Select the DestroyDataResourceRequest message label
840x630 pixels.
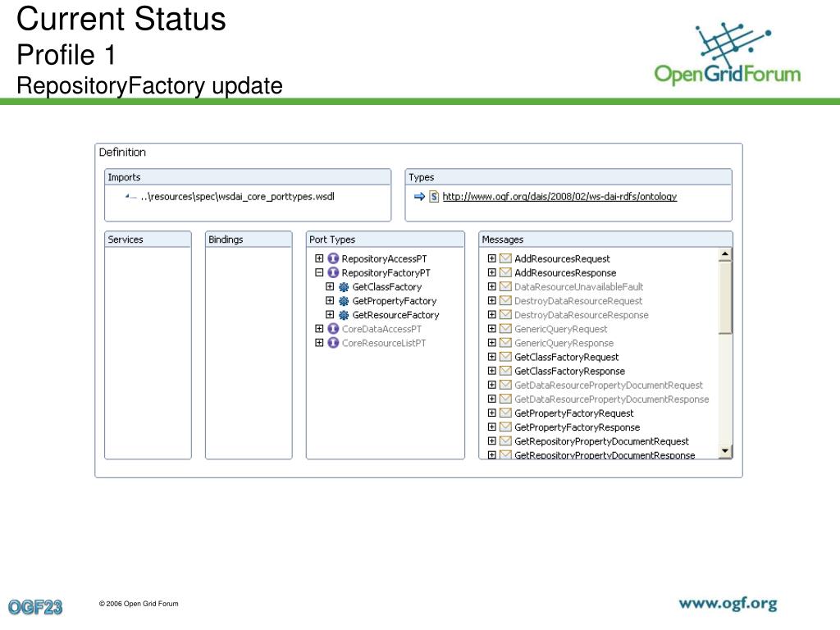pyautogui.click(x=578, y=301)
